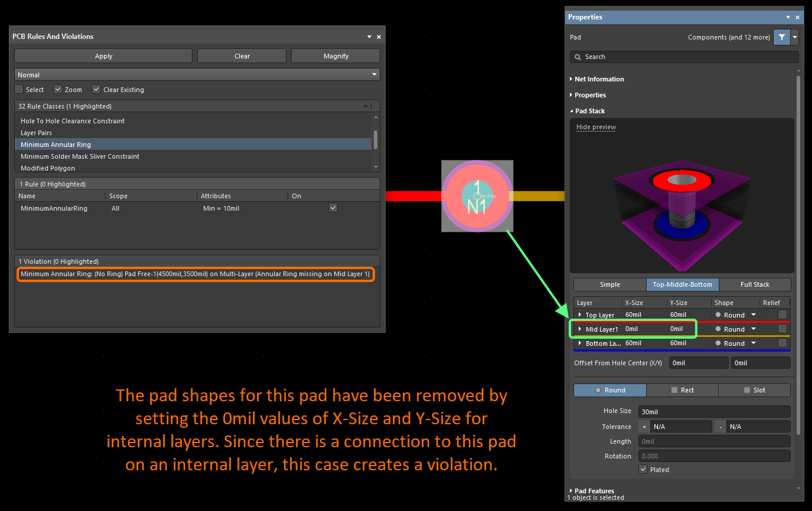
Task: Open the filter dropdown arrow beside the funnel
Action: 794,37
